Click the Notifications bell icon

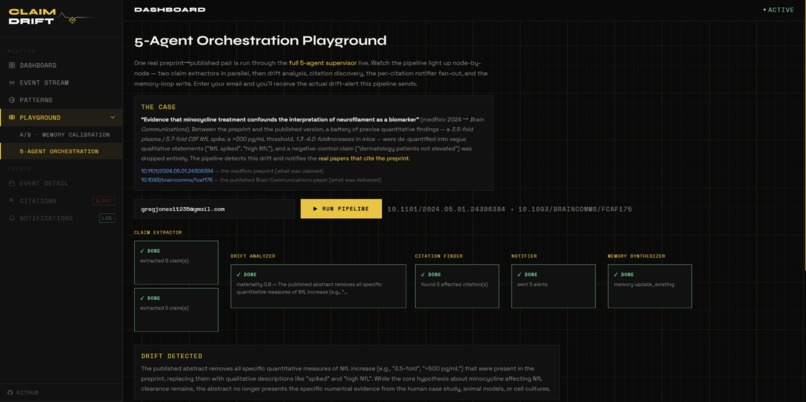12,218
